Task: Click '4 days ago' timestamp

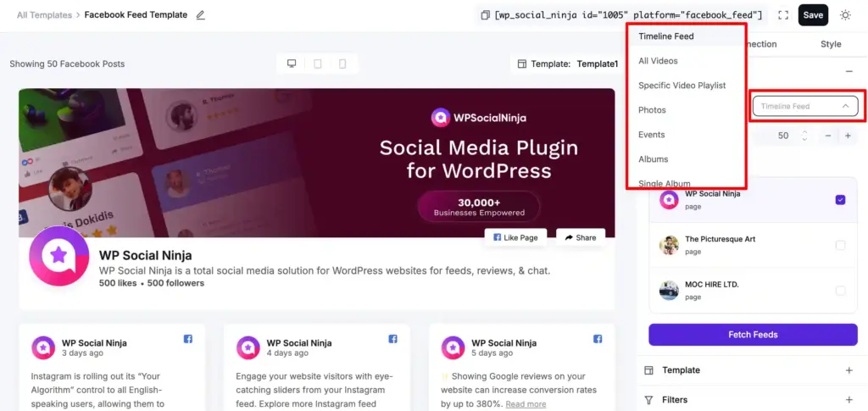Action: [x=287, y=353]
